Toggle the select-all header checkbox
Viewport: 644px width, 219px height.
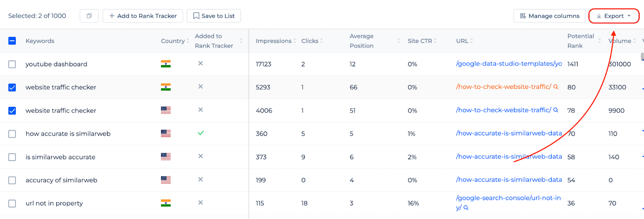tap(12, 41)
